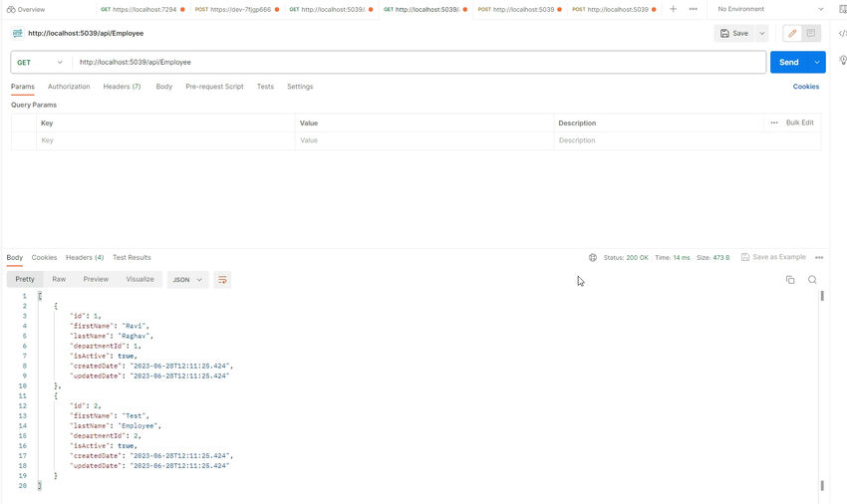Open the JSON response format dropdown
Screen dimensions: 847x504
pyautogui.click(x=187, y=280)
